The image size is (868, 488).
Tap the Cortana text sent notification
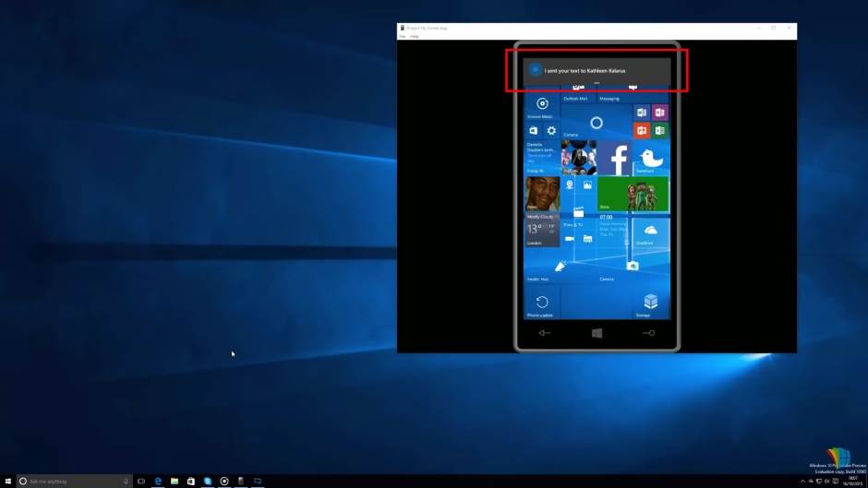(597, 70)
